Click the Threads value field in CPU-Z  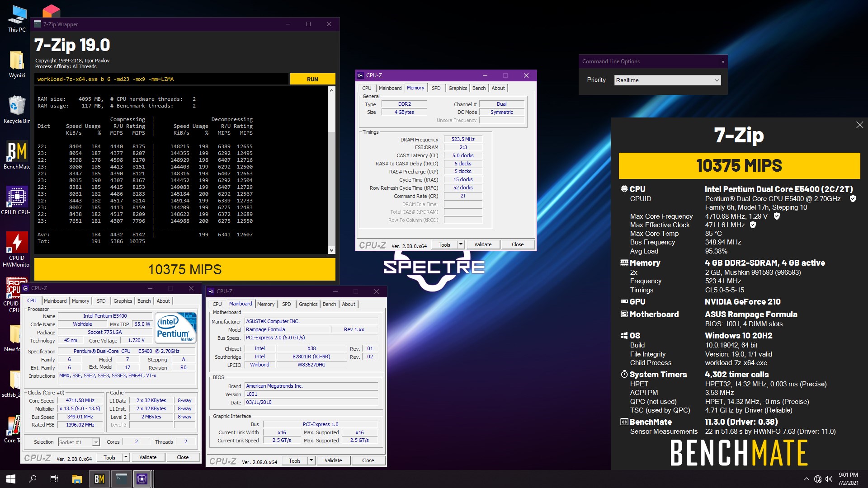point(185,442)
